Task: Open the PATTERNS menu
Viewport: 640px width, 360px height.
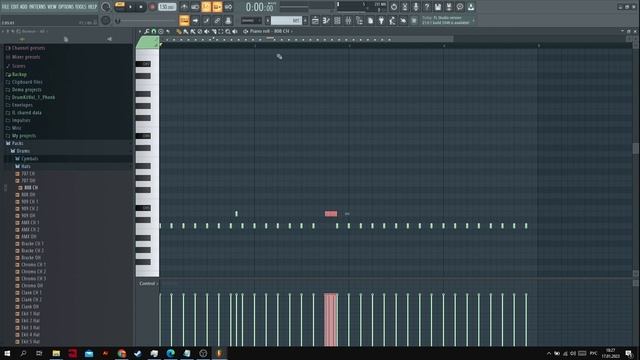Action: point(37,7)
